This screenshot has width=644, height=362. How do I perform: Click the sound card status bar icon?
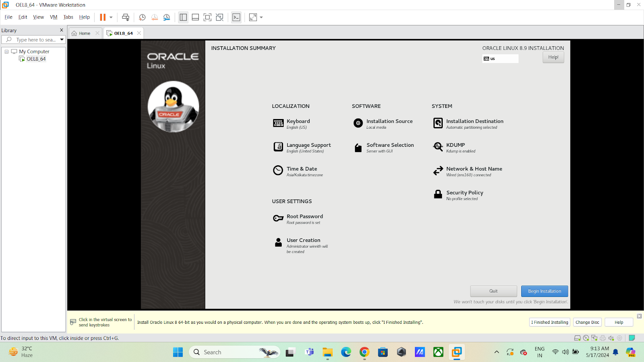[x=611, y=338]
